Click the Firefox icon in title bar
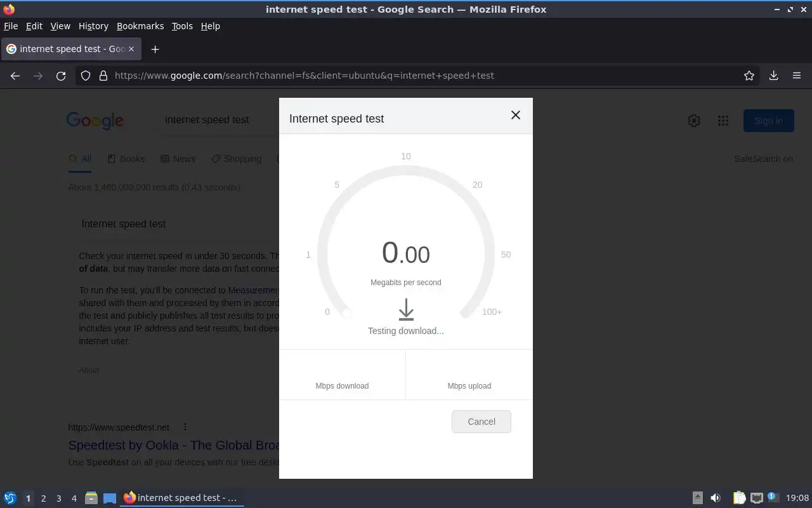 9,9
